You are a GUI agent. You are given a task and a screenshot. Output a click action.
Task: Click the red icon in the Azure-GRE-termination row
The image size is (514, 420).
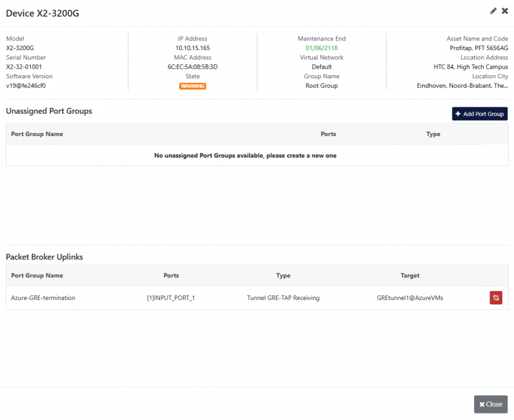click(x=496, y=297)
